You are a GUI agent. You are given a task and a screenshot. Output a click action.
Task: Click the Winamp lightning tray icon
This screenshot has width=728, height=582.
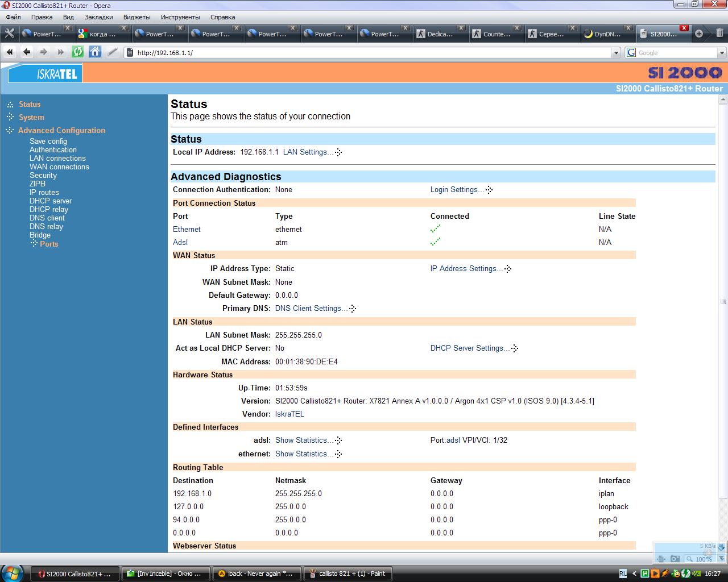pyautogui.click(x=665, y=573)
